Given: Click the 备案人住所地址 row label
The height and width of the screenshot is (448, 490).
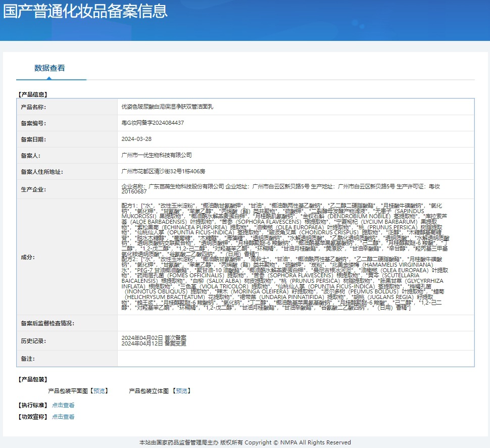Looking at the screenshot, I should pyautogui.click(x=42, y=172).
